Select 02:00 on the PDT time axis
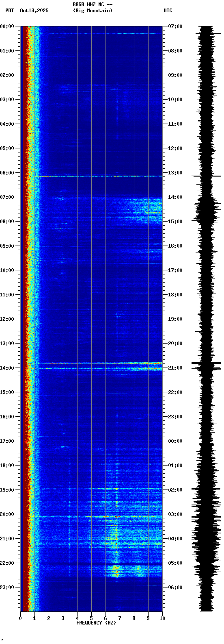 (x=7, y=75)
